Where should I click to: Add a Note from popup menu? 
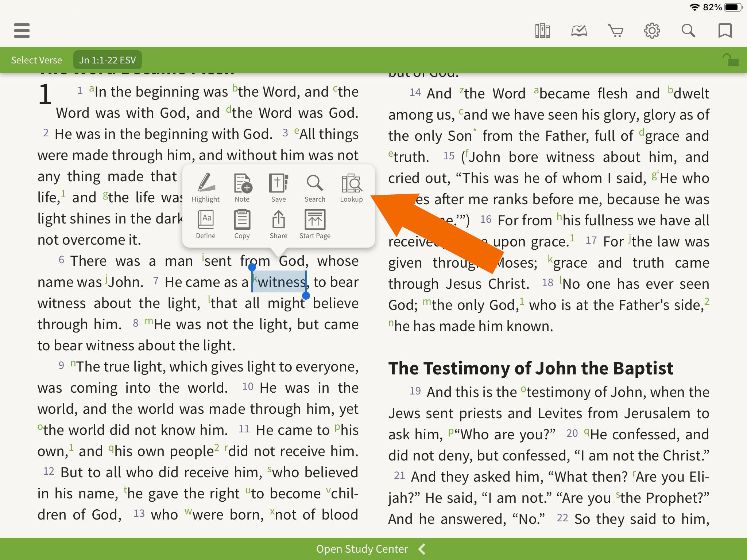pos(242,188)
